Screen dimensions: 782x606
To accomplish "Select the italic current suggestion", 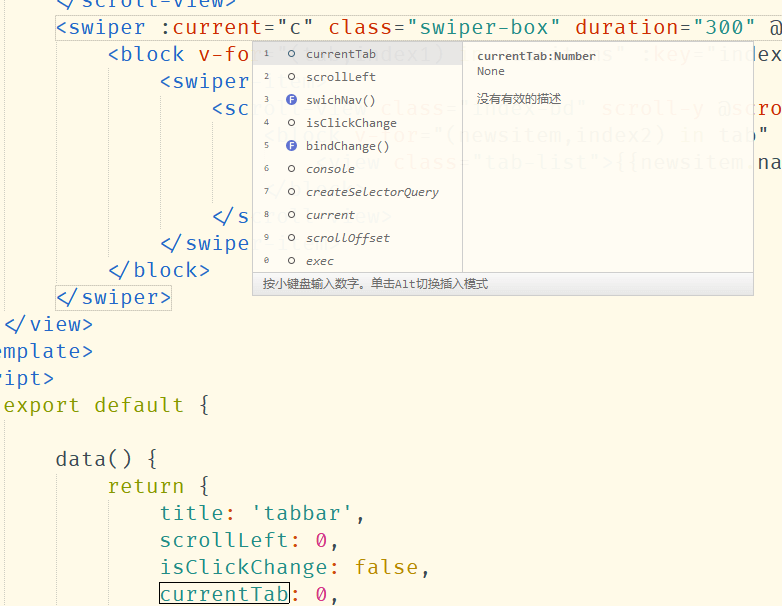I will (x=358, y=214).
